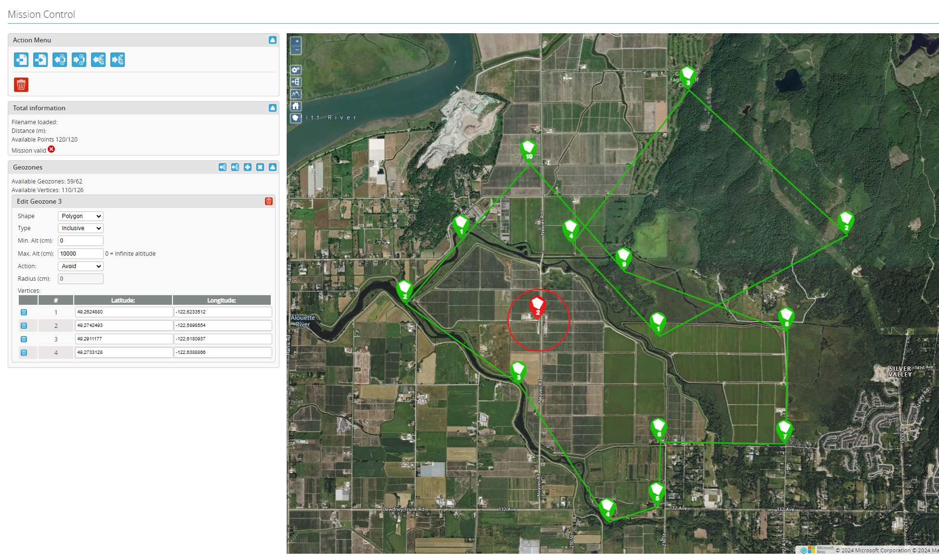The height and width of the screenshot is (560, 939).
Task: Collapse the Action Menu panel
Action: [x=273, y=40]
